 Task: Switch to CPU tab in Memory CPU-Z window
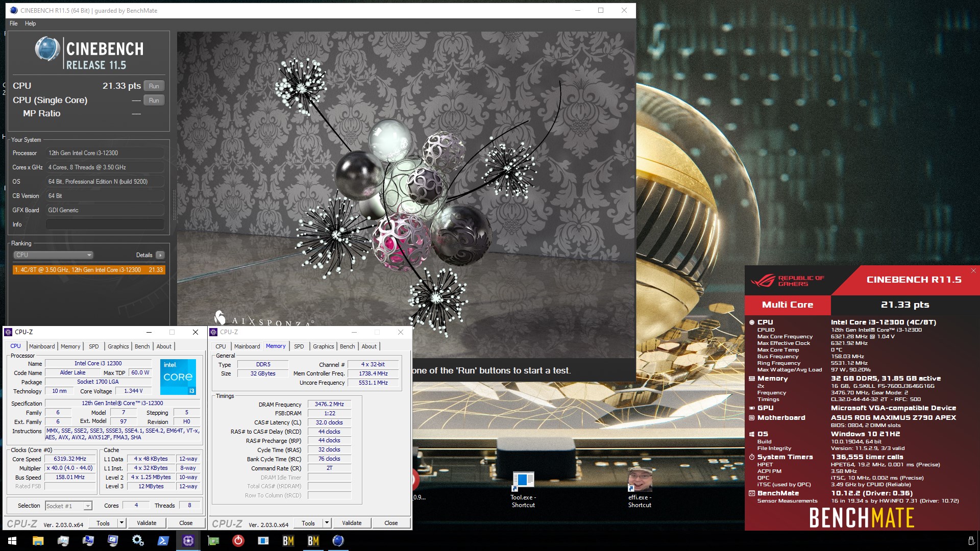point(220,346)
